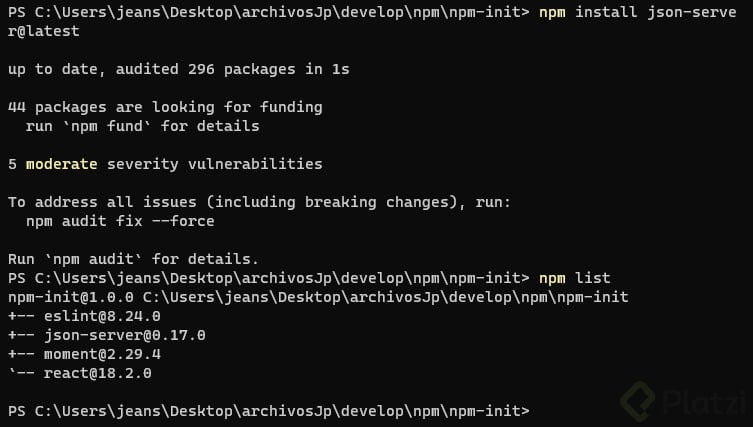Click the 'up to date, audited 296 packages' line

click(x=178, y=69)
